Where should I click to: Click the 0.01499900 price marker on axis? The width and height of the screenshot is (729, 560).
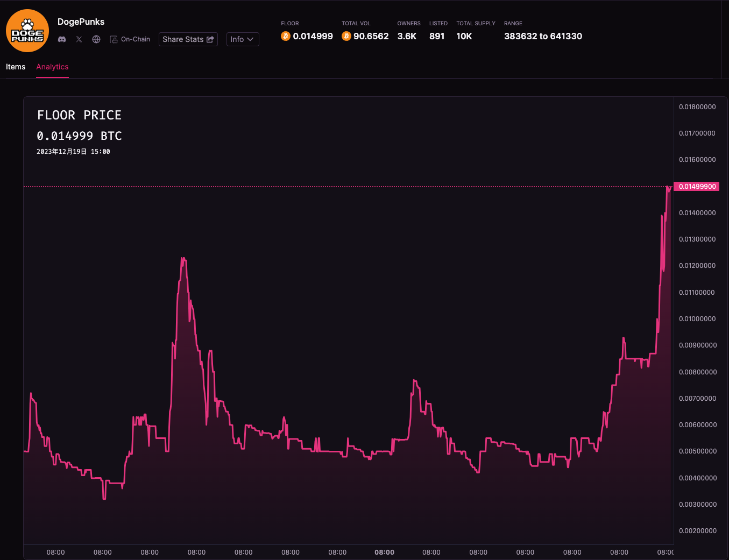coord(697,187)
